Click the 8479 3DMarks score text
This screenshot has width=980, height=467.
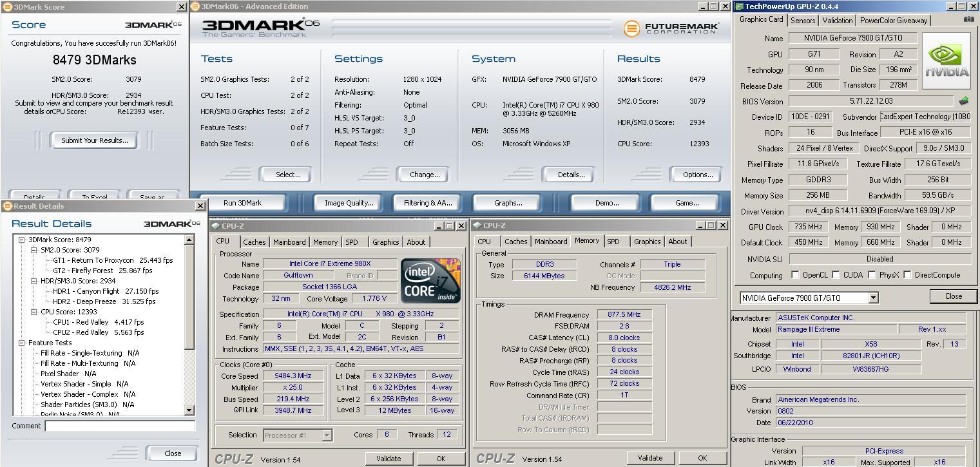(94, 60)
